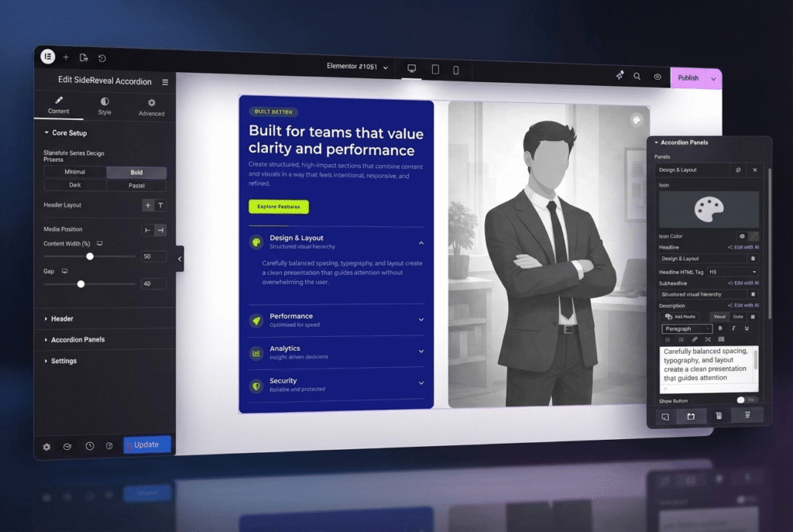The image size is (793, 532).
Task: Duplicate the Design & Layout panel item
Action: pos(738,170)
